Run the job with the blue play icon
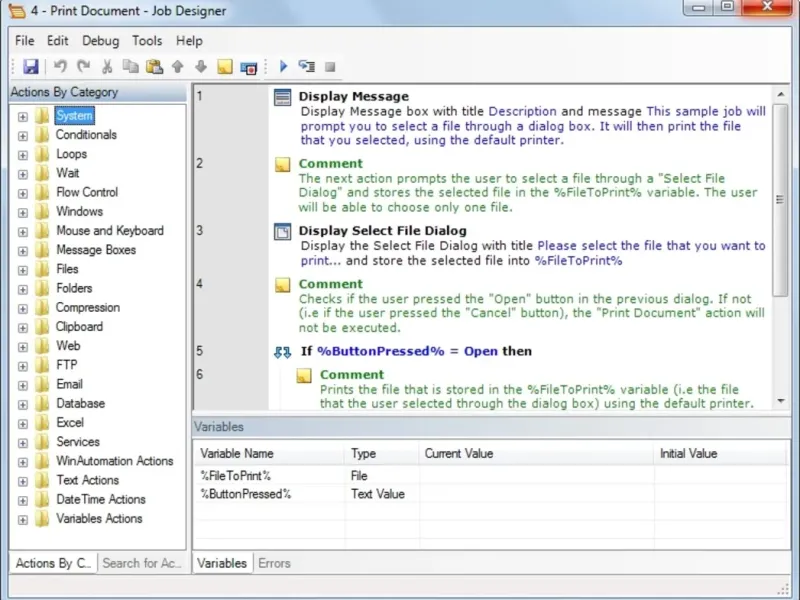800x600 pixels. pyautogui.click(x=283, y=67)
